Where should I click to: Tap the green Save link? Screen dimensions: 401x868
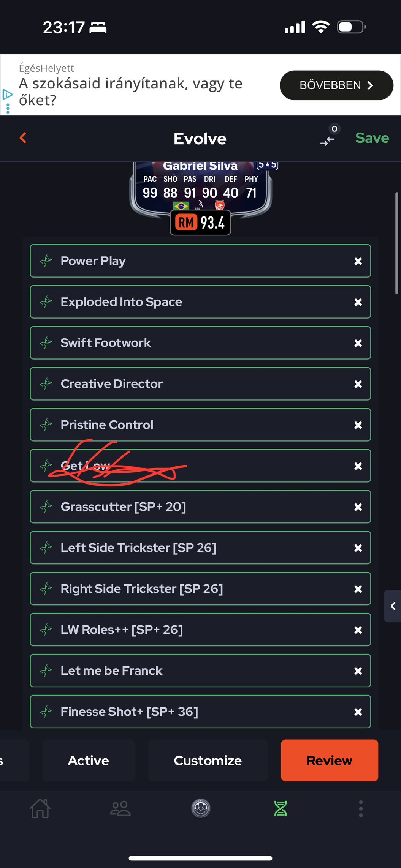(x=372, y=138)
